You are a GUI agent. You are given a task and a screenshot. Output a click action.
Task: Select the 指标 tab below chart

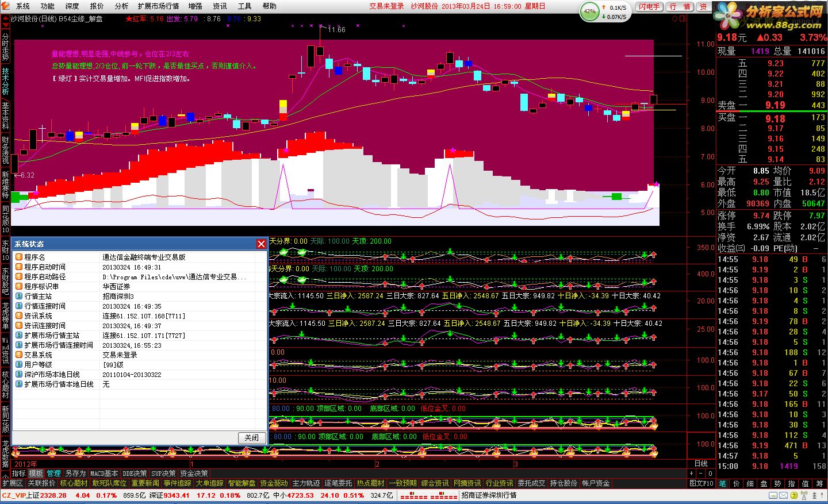pyautogui.click(x=18, y=474)
